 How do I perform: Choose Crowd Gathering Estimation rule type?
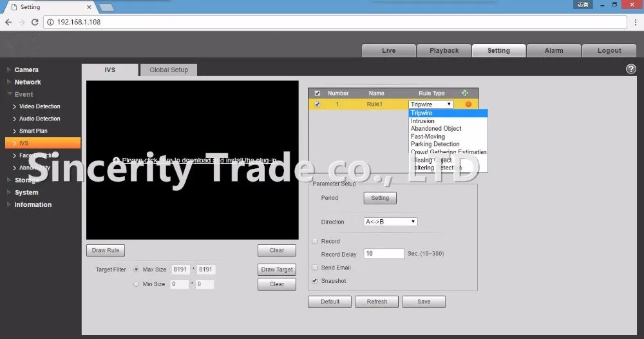click(x=448, y=152)
